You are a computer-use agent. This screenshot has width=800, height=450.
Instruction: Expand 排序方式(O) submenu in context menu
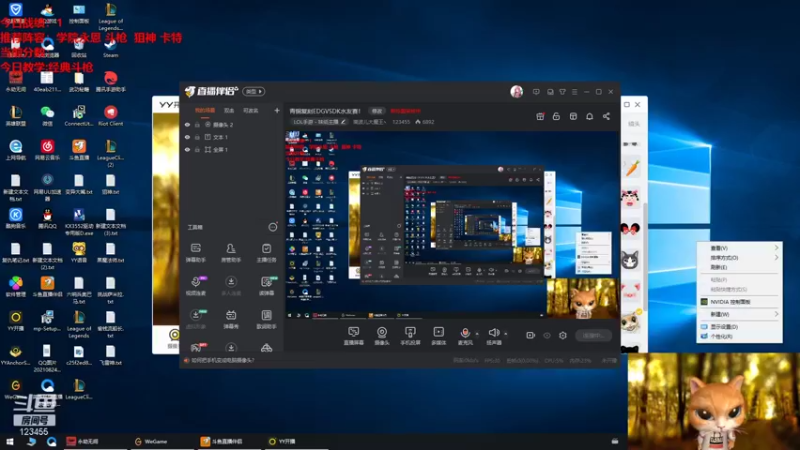pos(740,258)
